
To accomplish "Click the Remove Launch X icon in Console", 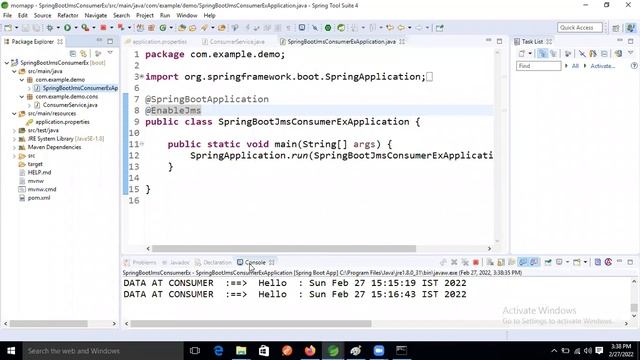I will pyautogui.click(x=454, y=262).
